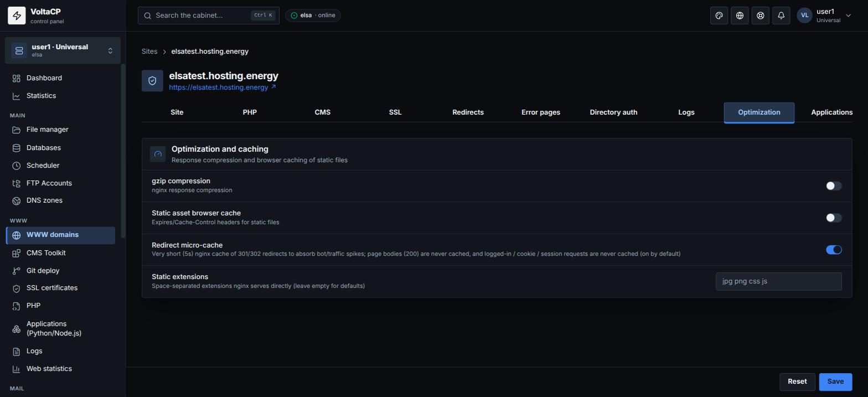Click the Applications (Python/Node.js) icon
This screenshot has height=397, width=868.
click(x=17, y=329)
